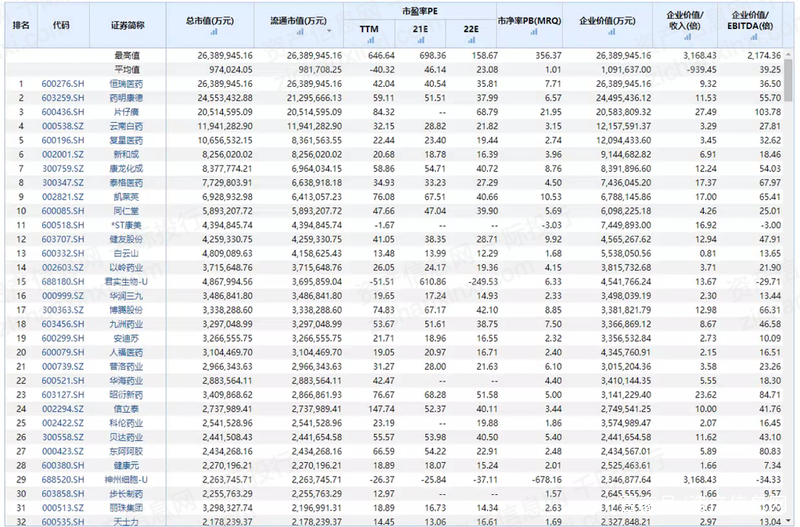Image resolution: width=800 pixels, height=527 pixels.
Task: Open stock code 600196.SH
Action: click(x=63, y=140)
